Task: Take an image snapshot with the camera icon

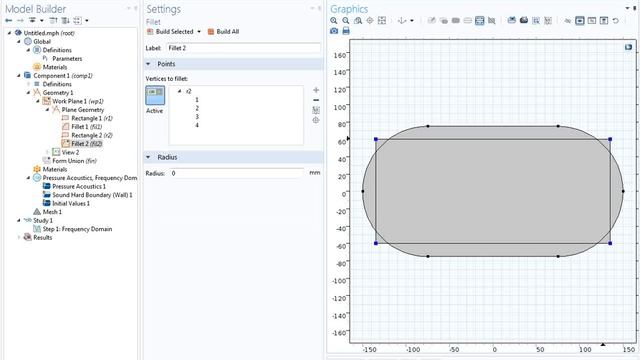Action: coord(334,31)
